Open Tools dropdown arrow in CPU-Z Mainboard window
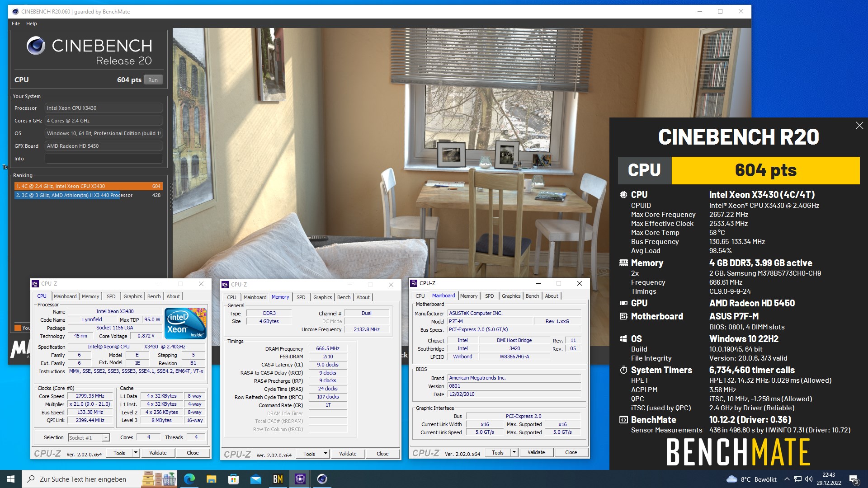Screen dimensions: 868x488 click(514, 452)
